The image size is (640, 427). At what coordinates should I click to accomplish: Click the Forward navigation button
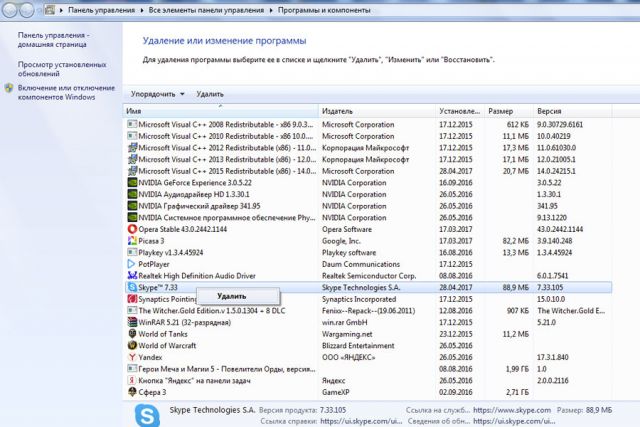pyautogui.click(x=27, y=10)
